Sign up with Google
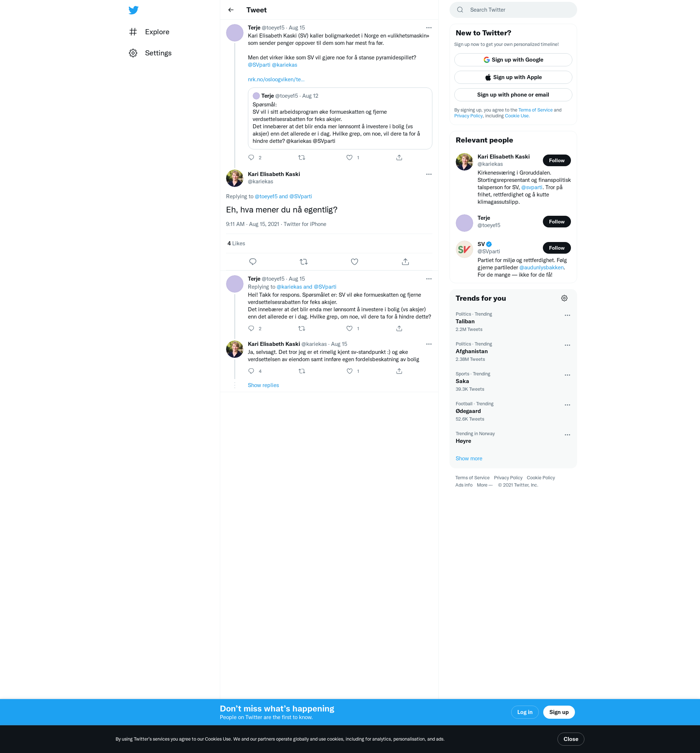 pos(513,60)
